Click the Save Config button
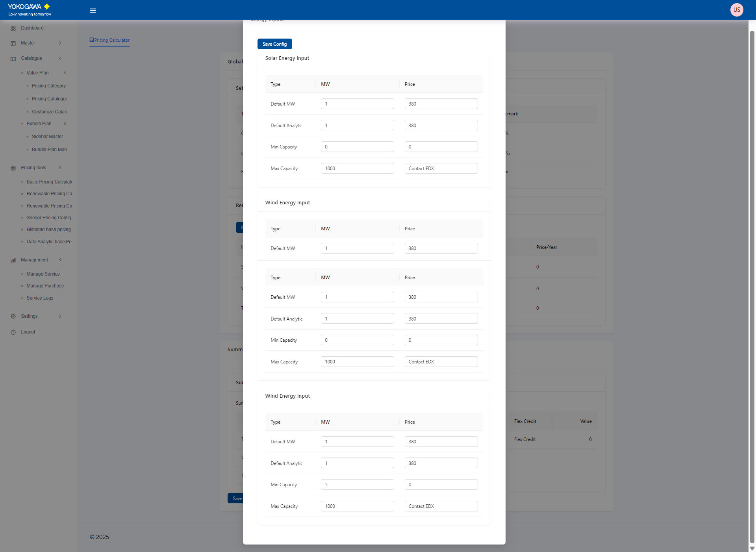 point(274,44)
